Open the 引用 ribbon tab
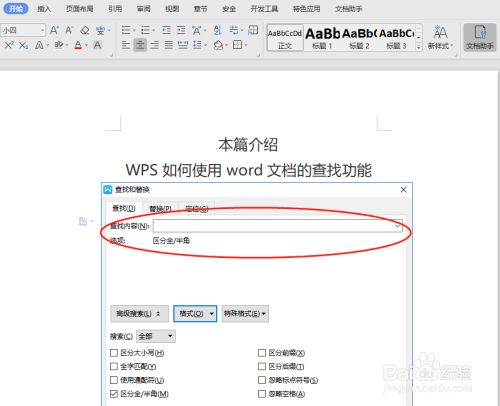 tap(115, 9)
